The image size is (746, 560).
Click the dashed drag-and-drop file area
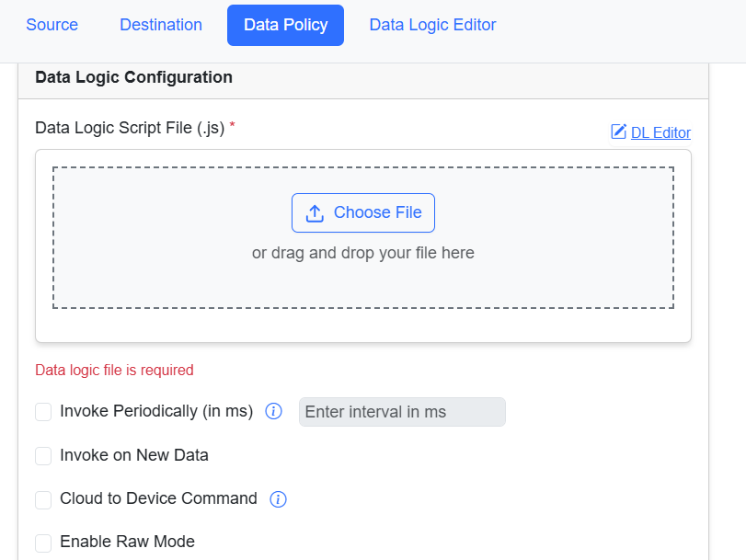[363, 237]
